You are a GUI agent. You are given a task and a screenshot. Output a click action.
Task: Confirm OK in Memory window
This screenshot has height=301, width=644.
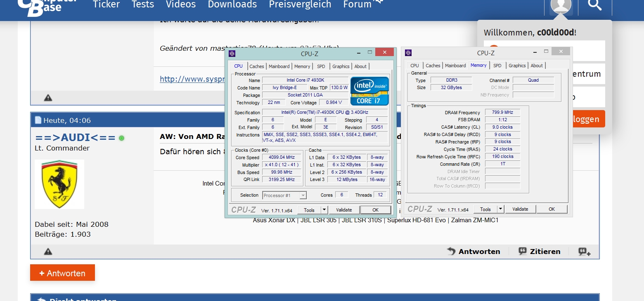point(552,209)
